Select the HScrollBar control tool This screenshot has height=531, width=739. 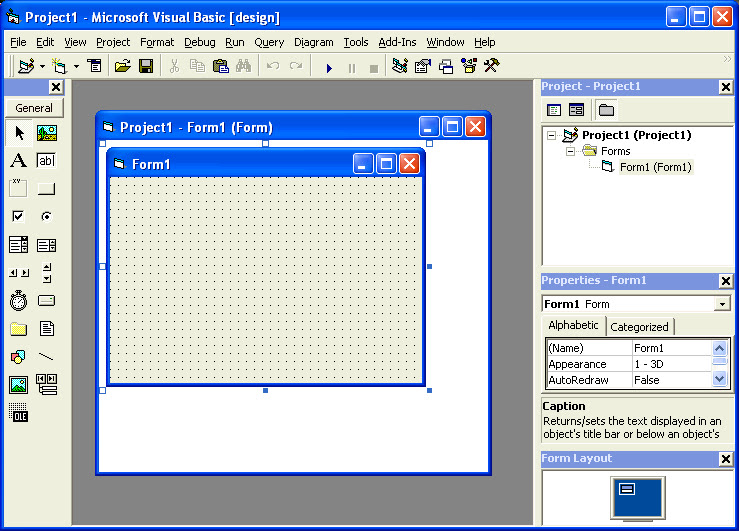pos(19,273)
